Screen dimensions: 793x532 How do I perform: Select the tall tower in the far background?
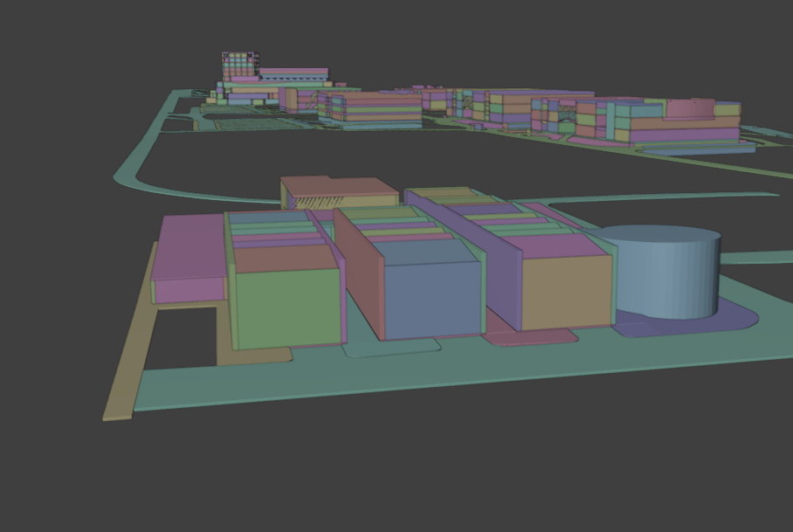tap(239, 67)
